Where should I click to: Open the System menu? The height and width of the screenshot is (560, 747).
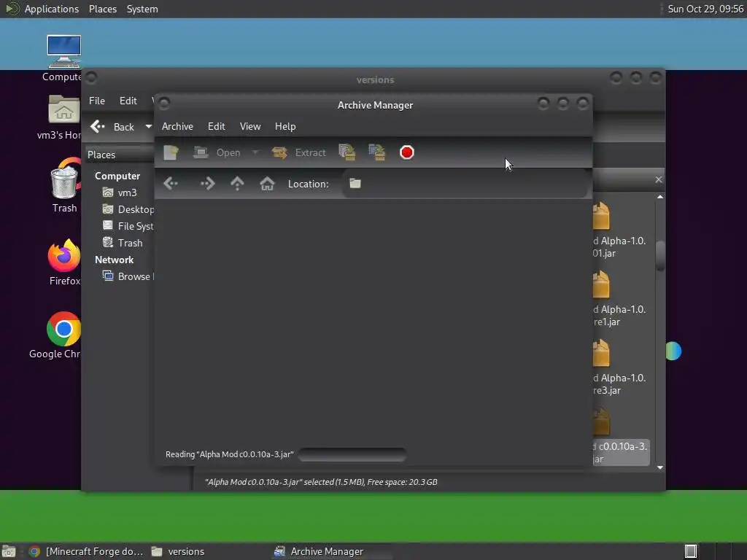coord(142,9)
